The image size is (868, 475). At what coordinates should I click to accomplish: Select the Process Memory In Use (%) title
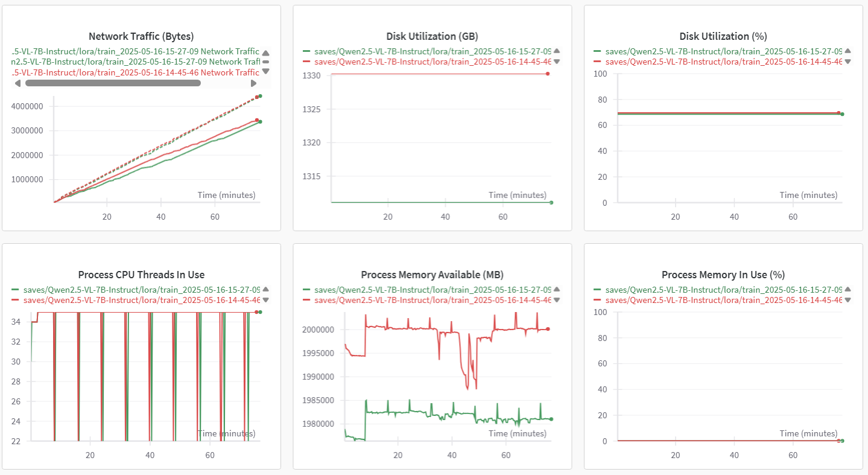point(723,275)
